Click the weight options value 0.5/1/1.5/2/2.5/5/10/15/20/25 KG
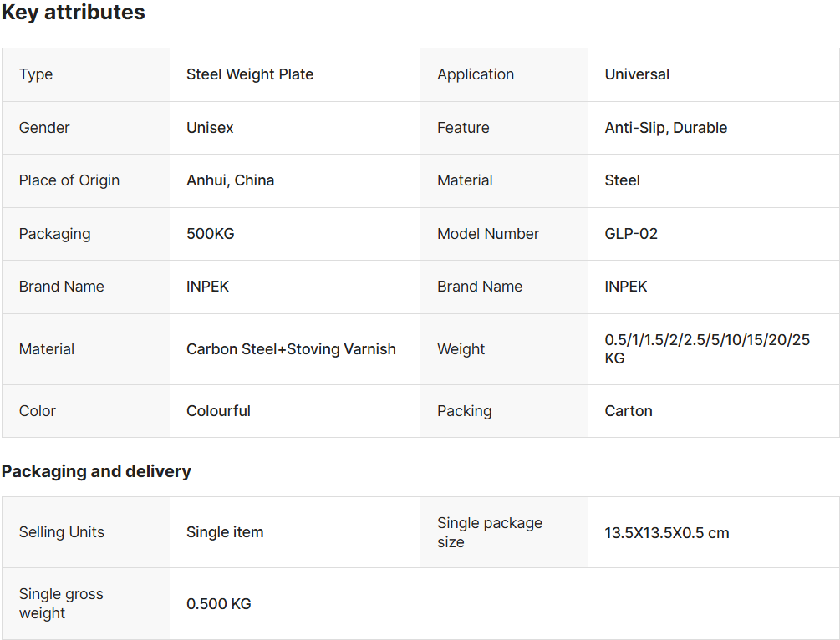Screen dimensions: 840x640 point(707,348)
